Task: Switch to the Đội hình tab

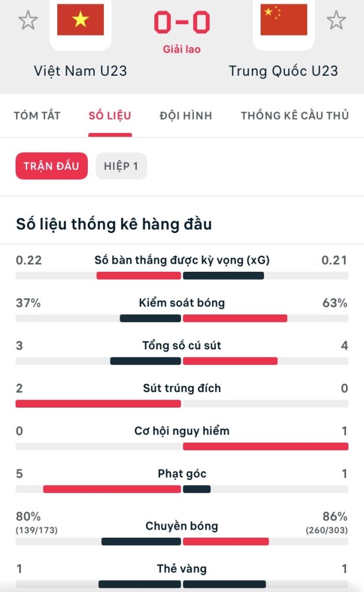Action: tap(186, 116)
